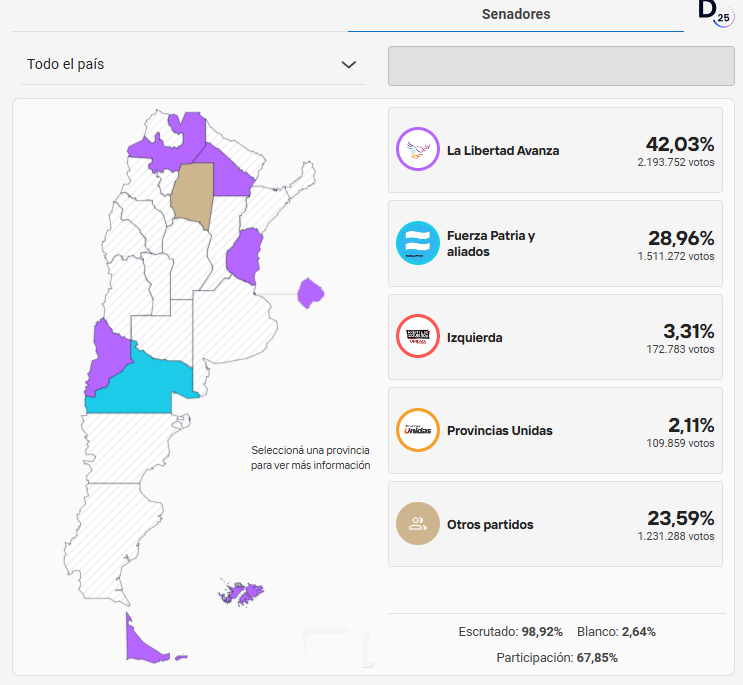Click the Provincias Unidas party logo
The image size is (743, 685).
(418, 430)
